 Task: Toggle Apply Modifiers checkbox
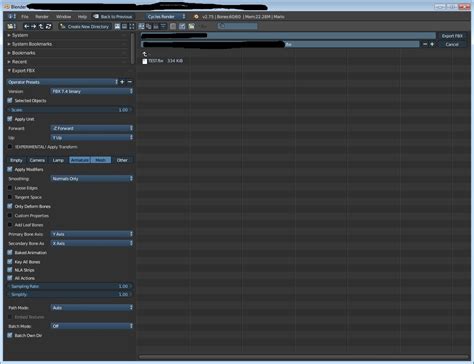point(10,169)
